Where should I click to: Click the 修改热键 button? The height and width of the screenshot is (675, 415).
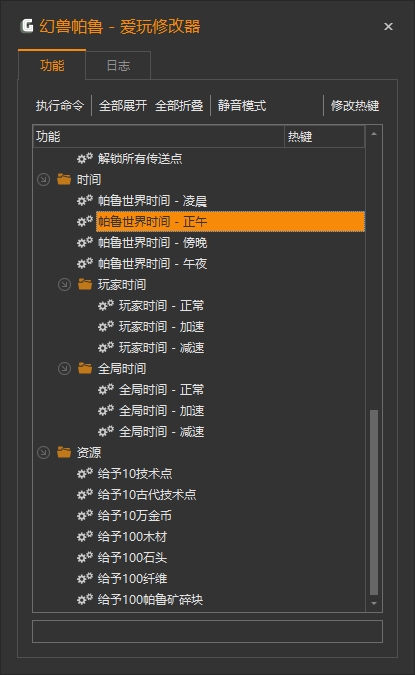355,105
